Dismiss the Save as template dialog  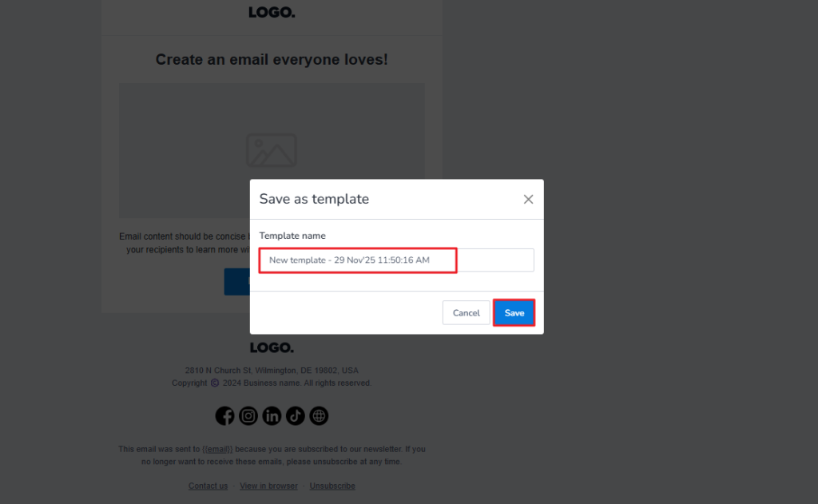click(528, 199)
